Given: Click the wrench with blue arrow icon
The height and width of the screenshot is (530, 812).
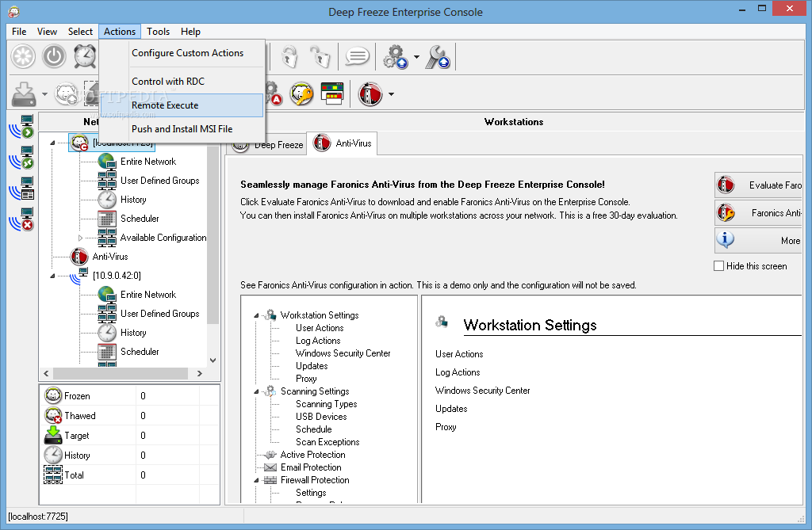Looking at the screenshot, I should coord(438,57).
